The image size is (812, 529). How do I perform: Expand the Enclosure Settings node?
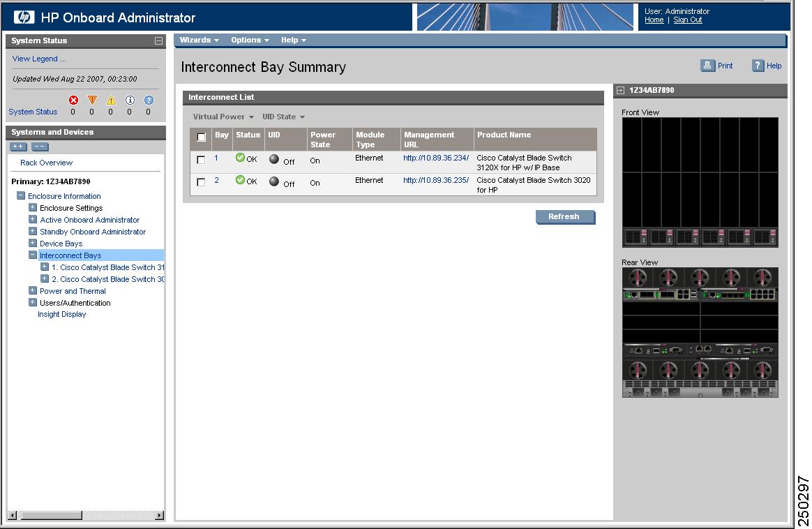point(33,208)
